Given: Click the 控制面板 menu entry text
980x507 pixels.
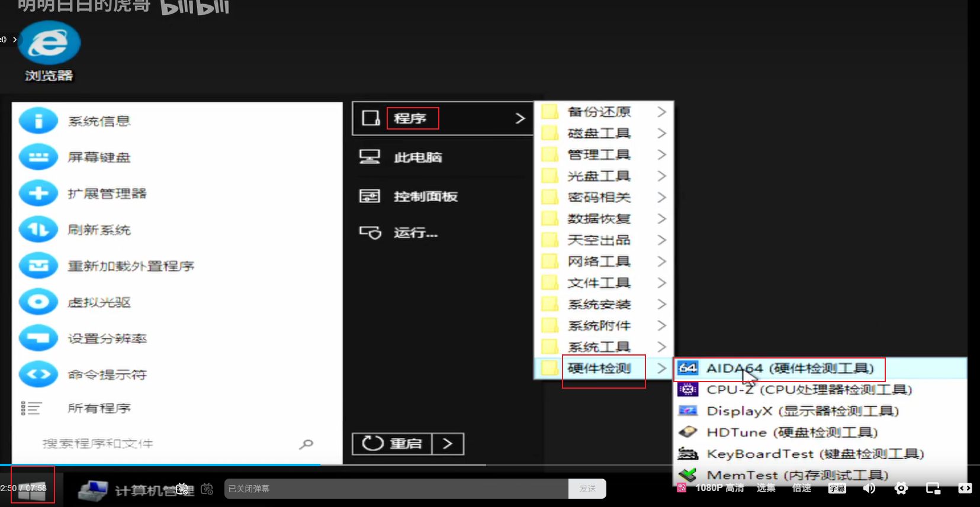Looking at the screenshot, I should (x=426, y=196).
